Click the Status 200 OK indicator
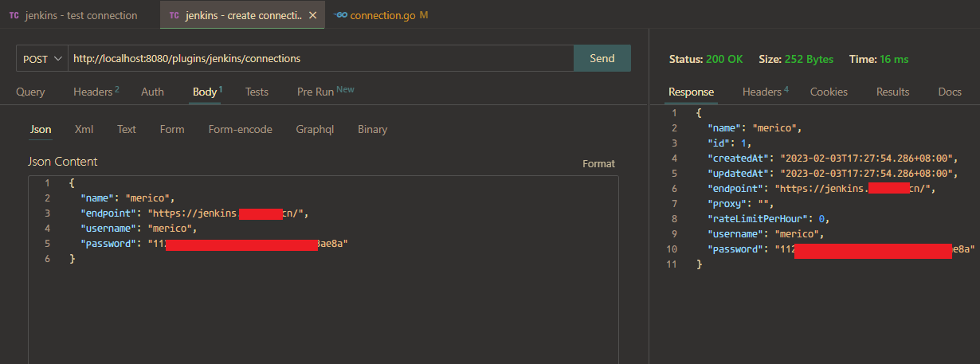980x364 pixels. pyautogui.click(x=706, y=59)
